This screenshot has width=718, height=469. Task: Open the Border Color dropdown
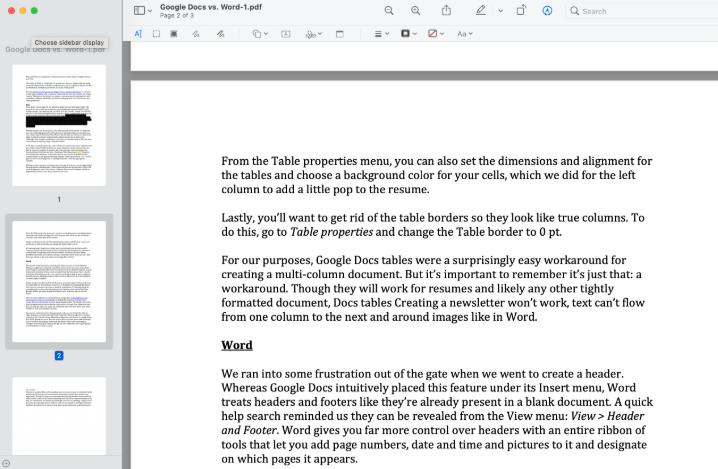[x=408, y=33]
